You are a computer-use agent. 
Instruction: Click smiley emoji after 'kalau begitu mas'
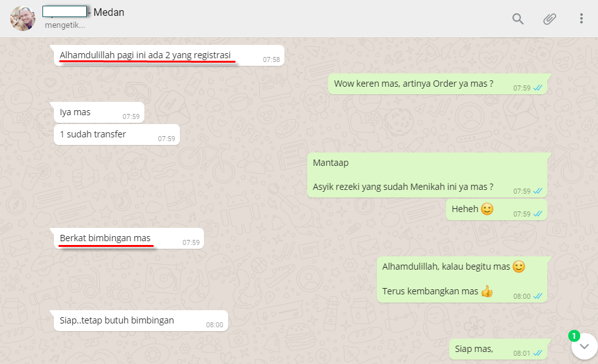point(519,267)
